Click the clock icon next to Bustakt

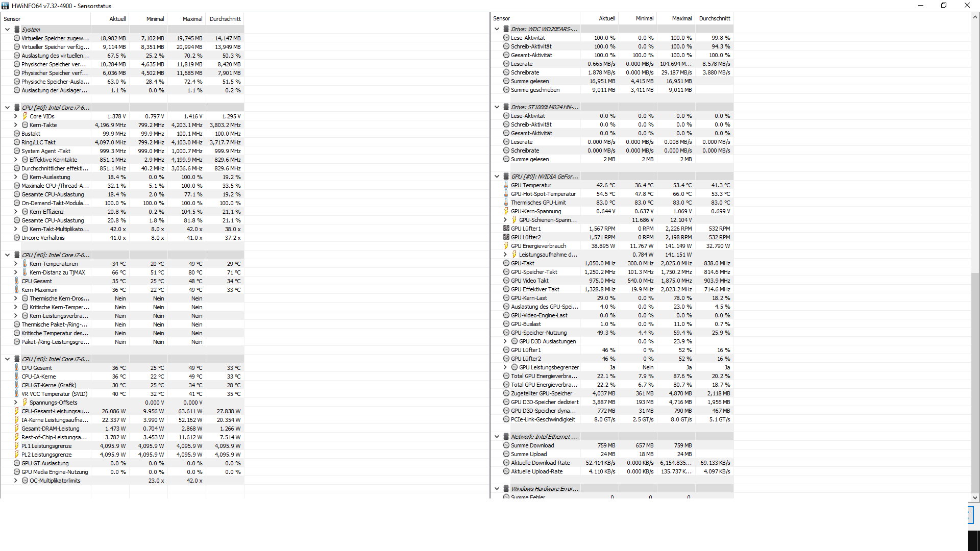pyautogui.click(x=17, y=134)
